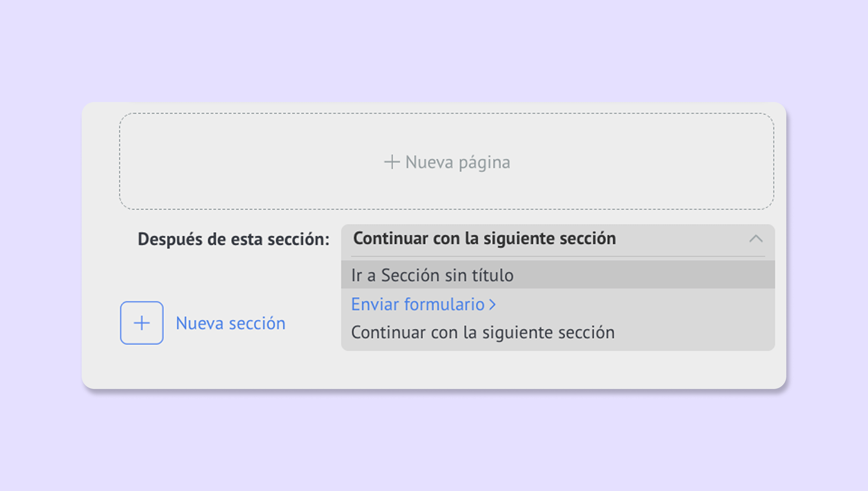Click the "Nueva página" text label

[458, 162]
